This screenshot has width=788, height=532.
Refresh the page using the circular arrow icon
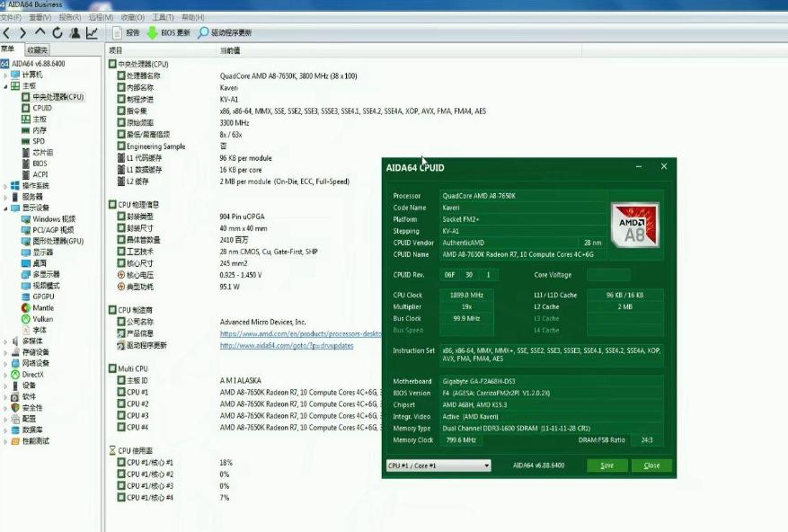[x=58, y=33]
